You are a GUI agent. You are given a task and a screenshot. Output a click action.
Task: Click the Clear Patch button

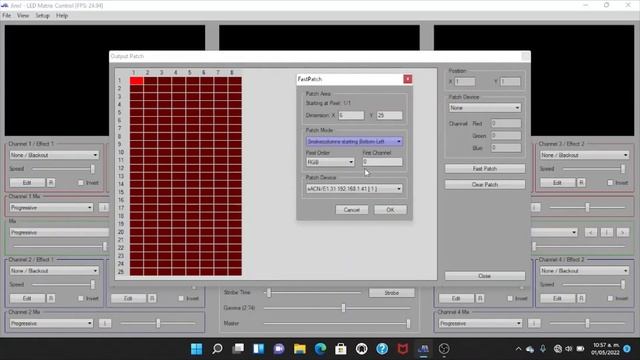(484, 184)
